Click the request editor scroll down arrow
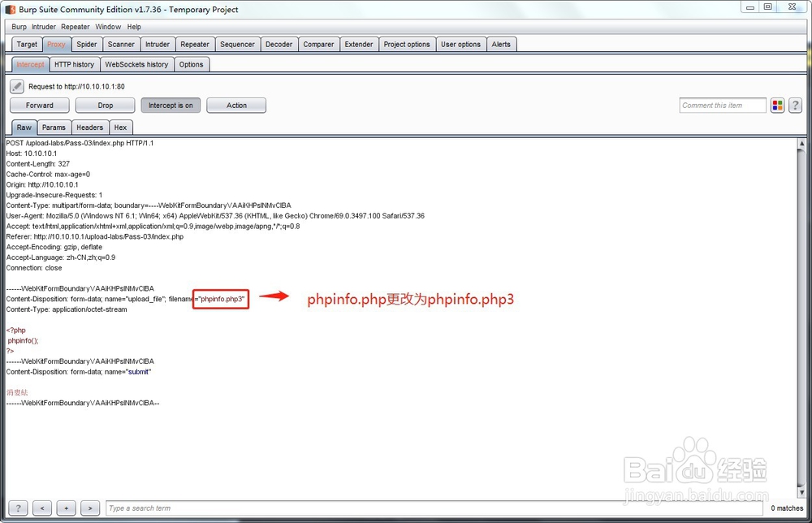This screenshot has width=812, height=523. (801, 492)
